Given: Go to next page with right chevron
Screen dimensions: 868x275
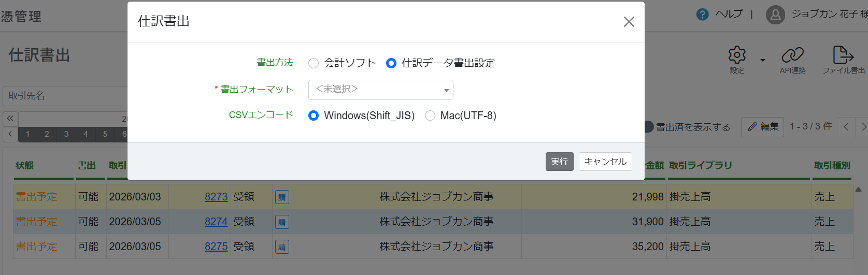Looking at the screenshot, I should coord(863,127).
